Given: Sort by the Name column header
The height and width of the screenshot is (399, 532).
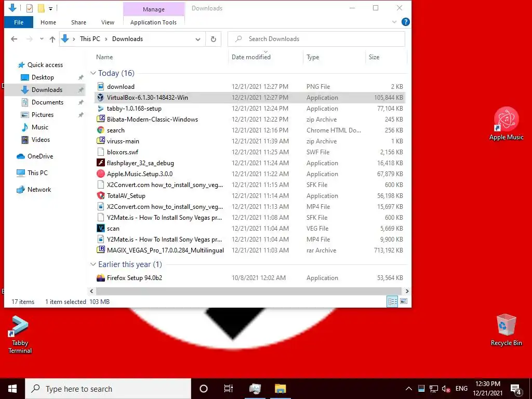Looking at the screenshot, I should coord(104,57).
